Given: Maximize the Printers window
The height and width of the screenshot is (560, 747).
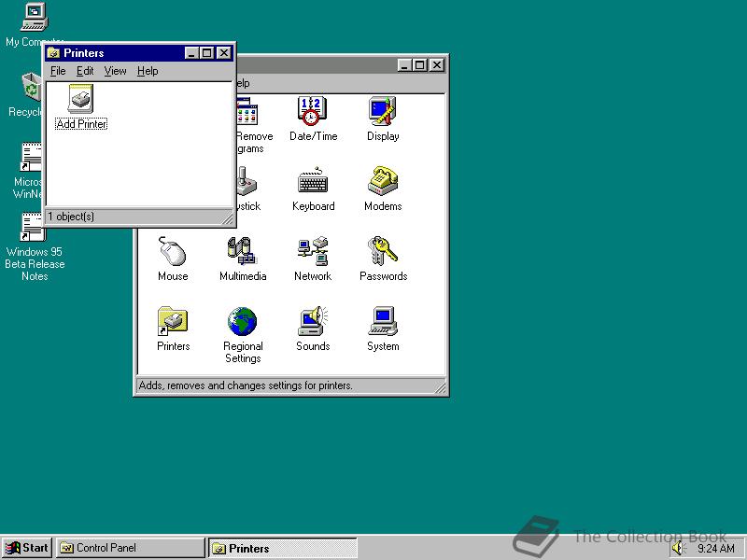Looking at the screenshot, I should click(x=206, y=53).
